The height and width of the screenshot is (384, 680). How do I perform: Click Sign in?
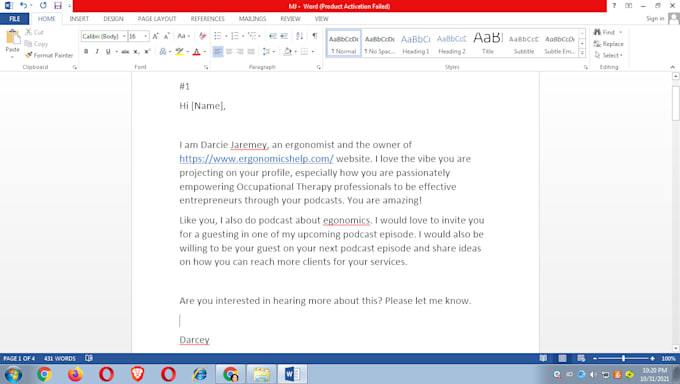[x=655, y=19]
